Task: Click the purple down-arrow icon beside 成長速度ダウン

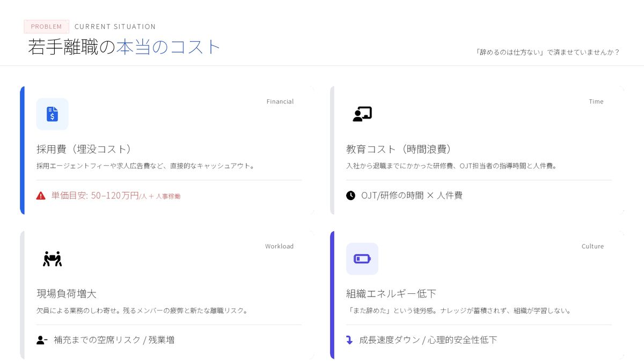Action: click(350, 340)
